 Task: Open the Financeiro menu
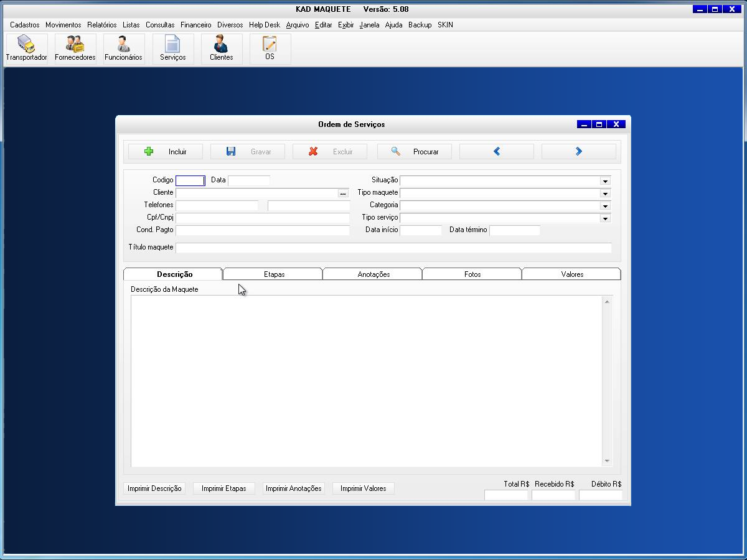pos(196,25)
